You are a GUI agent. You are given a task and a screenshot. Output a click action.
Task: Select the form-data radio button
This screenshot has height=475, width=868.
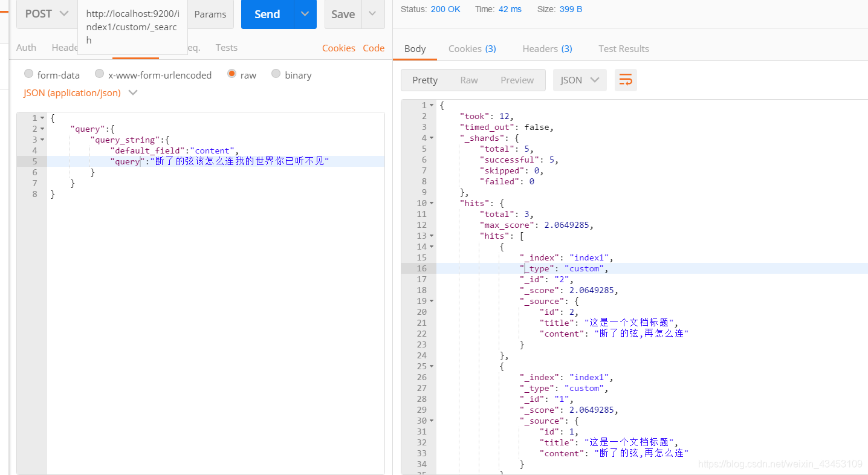coord(28,74)
